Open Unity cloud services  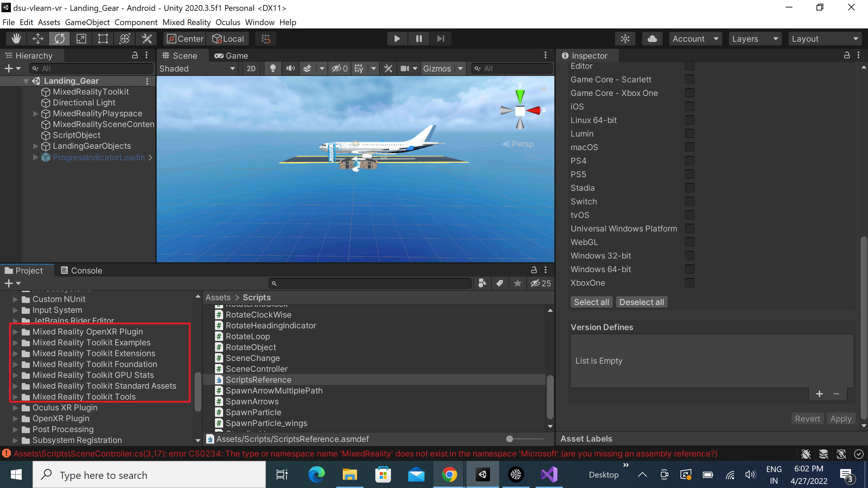click(652, 39)
